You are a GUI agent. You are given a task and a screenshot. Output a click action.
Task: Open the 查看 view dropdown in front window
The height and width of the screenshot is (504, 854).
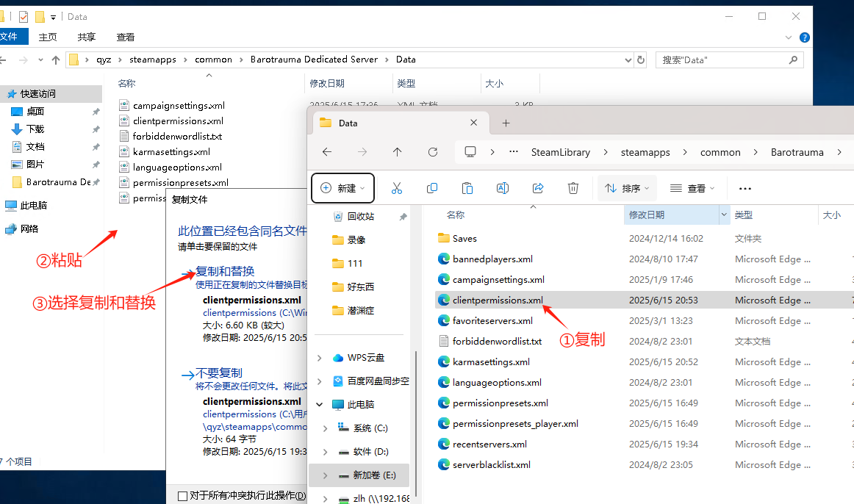coord(692,188)
